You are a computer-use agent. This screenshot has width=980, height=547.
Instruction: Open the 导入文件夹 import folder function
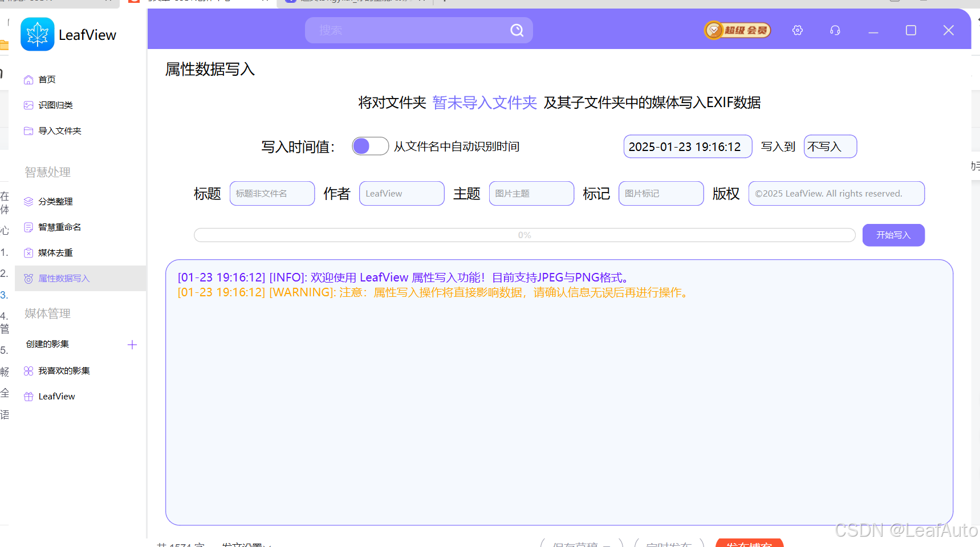(59, 130)
